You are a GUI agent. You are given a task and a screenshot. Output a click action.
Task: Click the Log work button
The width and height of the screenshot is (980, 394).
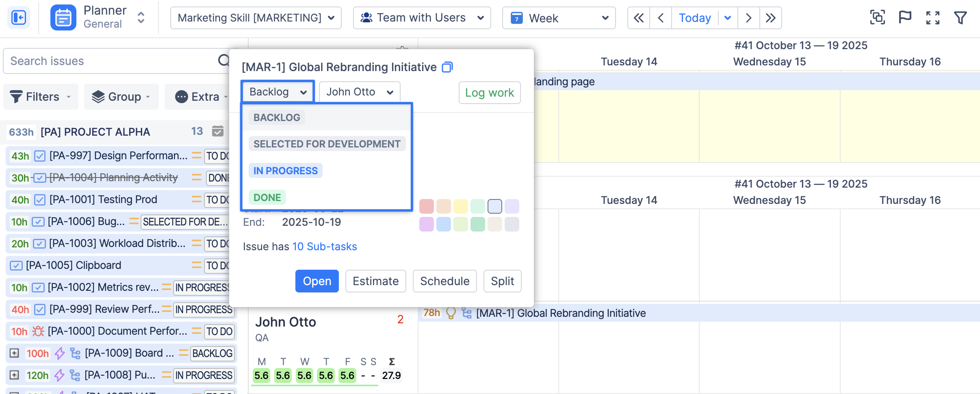tap(489, 93)
